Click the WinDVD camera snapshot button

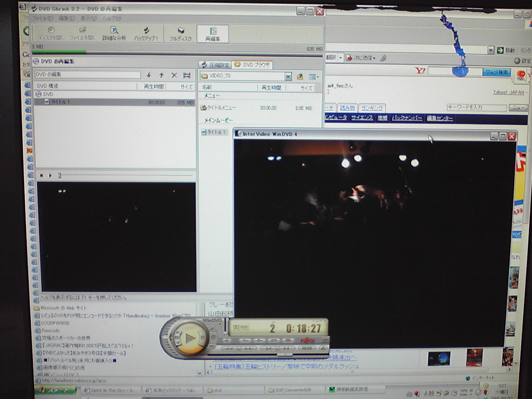point(288,340)
